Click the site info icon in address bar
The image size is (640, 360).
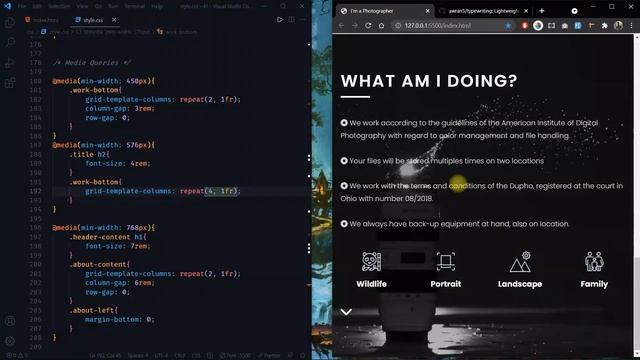[398, 25]
